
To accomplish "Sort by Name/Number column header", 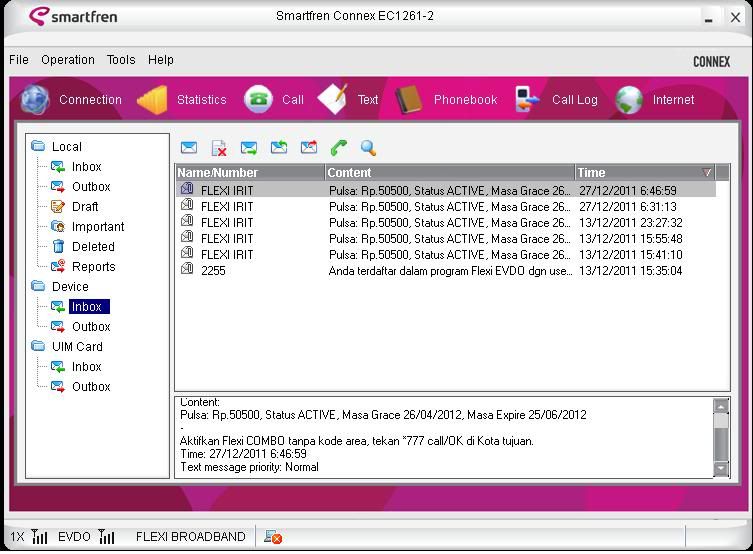I will 250,172.
